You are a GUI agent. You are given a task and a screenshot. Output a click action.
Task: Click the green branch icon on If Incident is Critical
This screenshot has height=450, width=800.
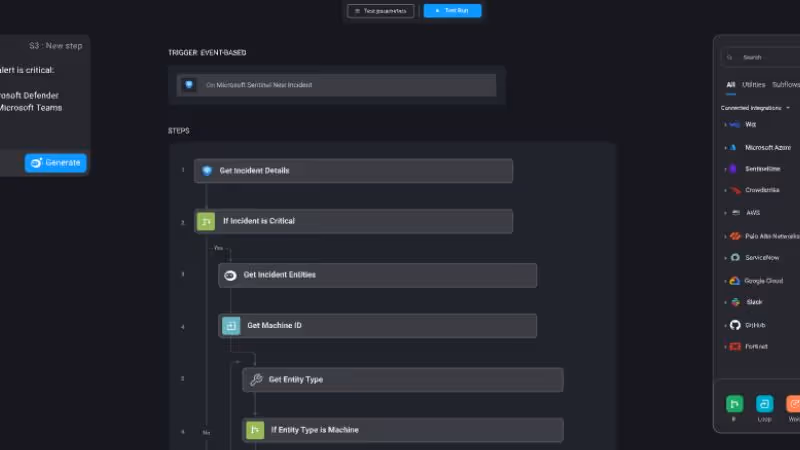click(x=206, y=221)
